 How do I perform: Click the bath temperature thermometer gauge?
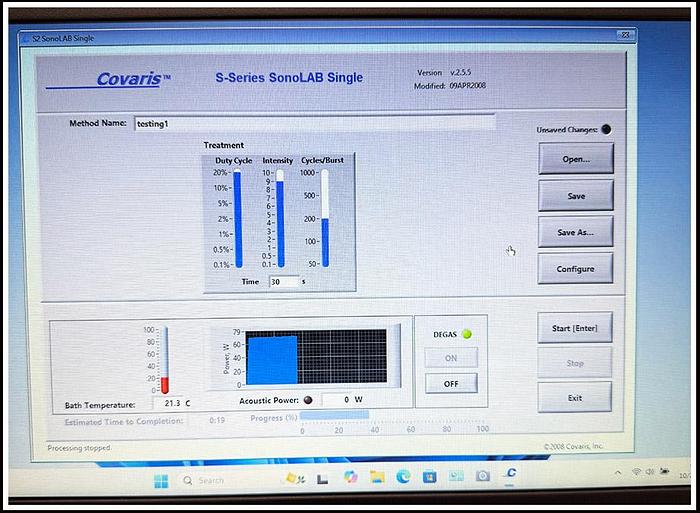point(165,360)
